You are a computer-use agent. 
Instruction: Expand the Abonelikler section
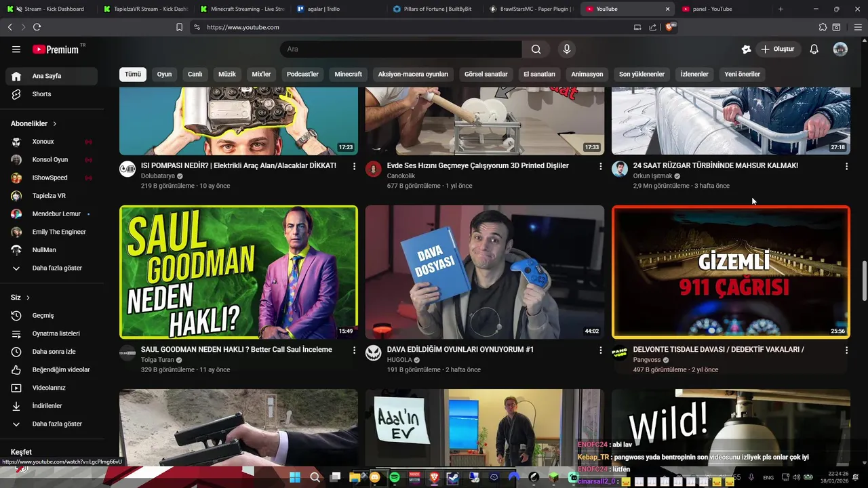click(x=34, y=123)
